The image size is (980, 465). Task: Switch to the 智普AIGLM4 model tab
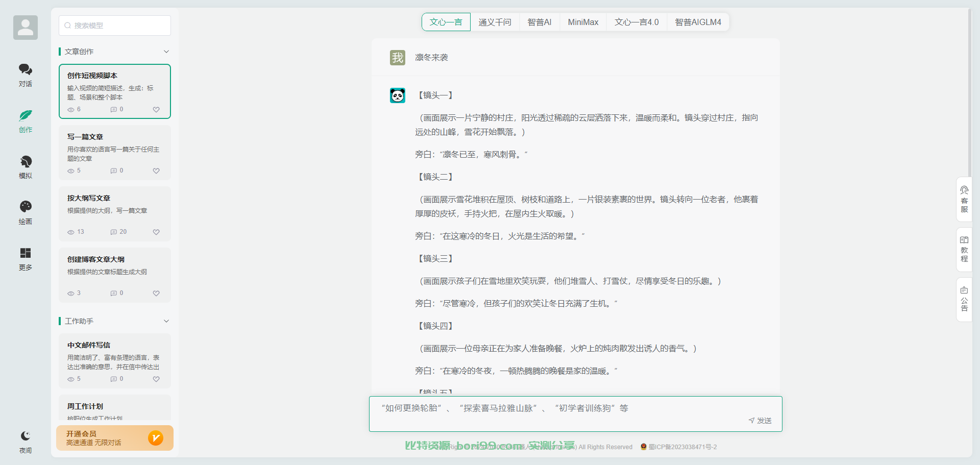[698, 22]
